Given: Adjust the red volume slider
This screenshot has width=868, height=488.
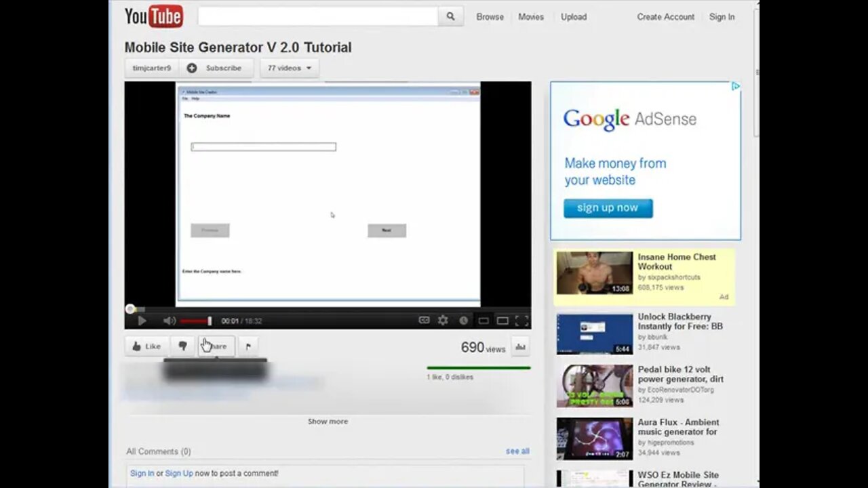Looking at the screenshot, I should [x=196, y=321].
